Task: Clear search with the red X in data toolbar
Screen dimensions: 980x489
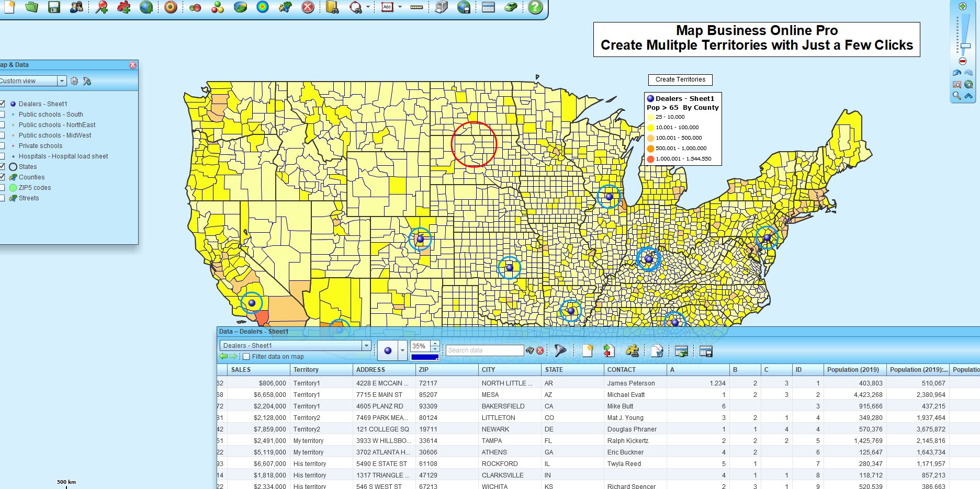Action: [x=540, y=350]
